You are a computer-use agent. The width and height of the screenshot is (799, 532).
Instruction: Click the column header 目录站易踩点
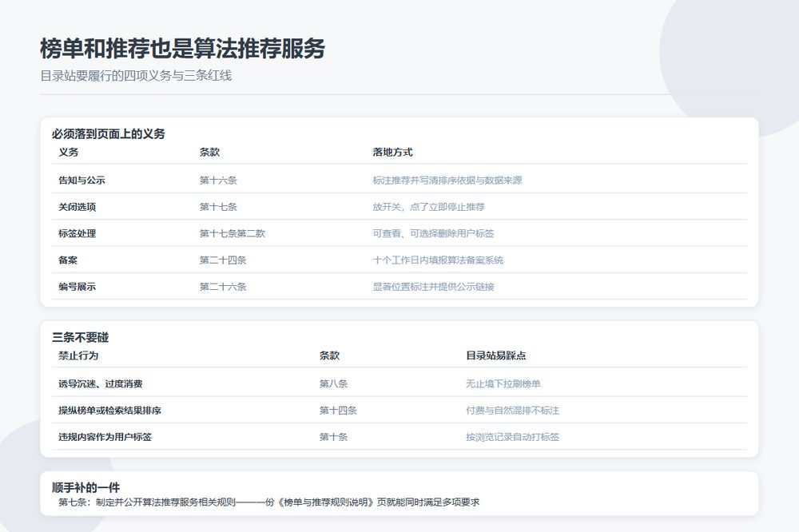pyautogui.click(x=496, y=355)
